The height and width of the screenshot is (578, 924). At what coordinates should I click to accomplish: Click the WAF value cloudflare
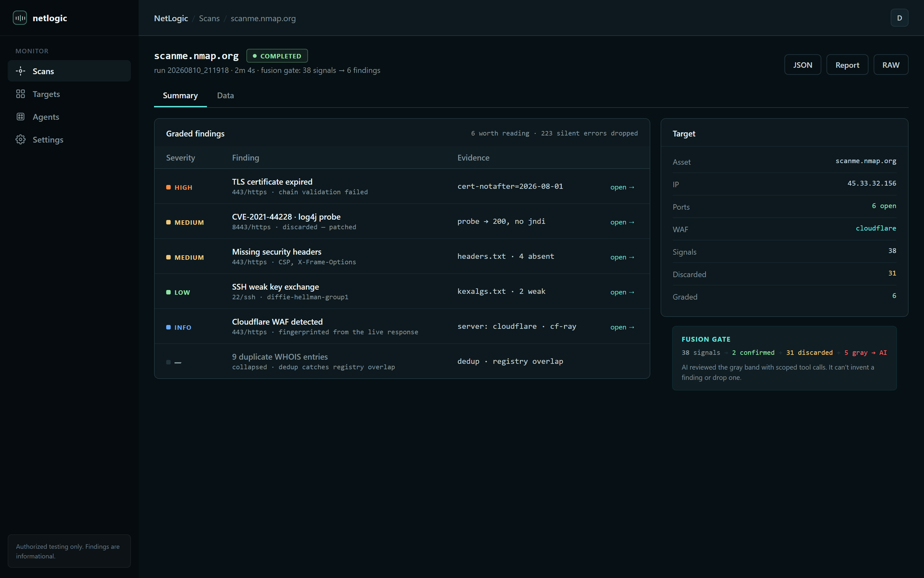pyautogui.click(x=876, y=228)
